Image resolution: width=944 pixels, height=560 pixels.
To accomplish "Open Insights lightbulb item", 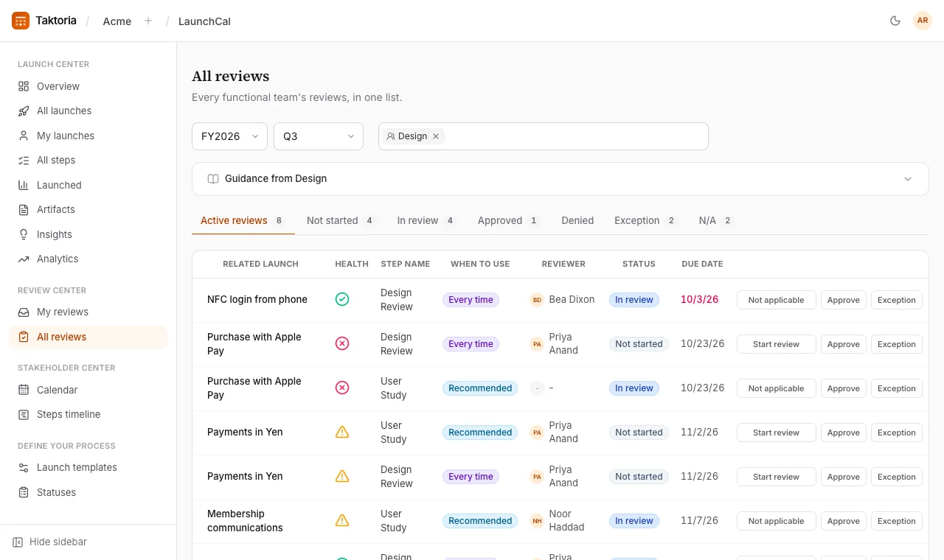I will [x=88, y=234].
